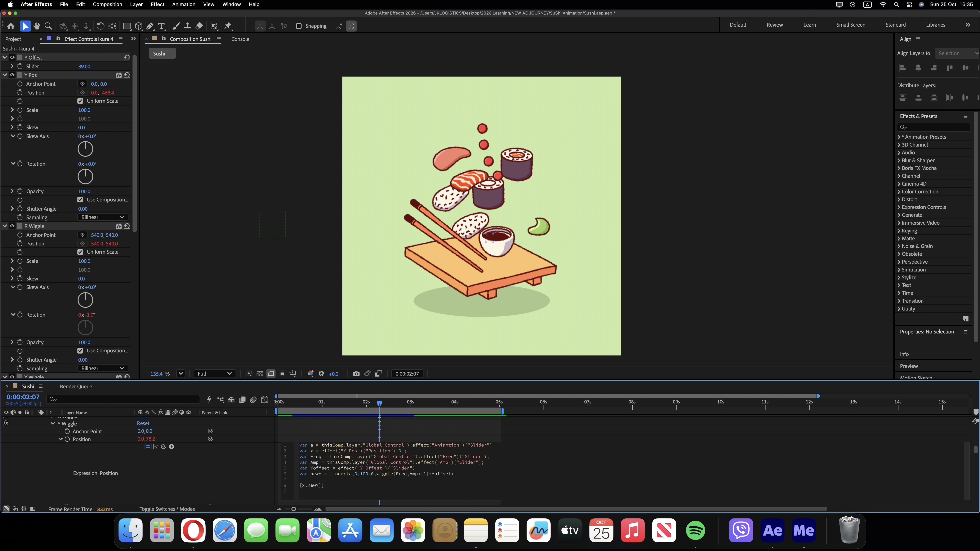
Task: Uncheck Uniform Scale under R Wiggle
Action: (80, 252)
